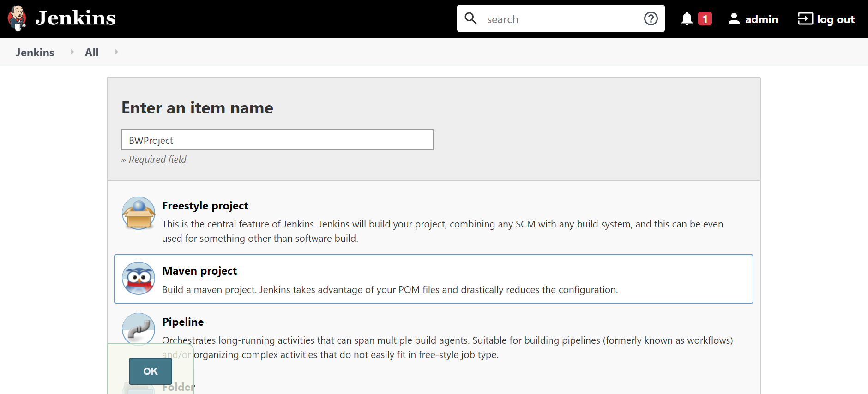
Task: Open the Jenkins breadcrumb link
Action: tap(35, 53)
